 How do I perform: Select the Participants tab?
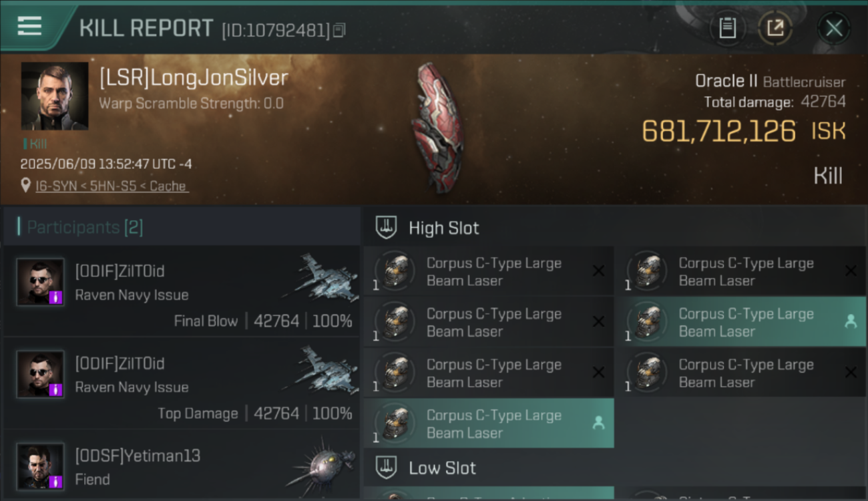[85, 227]
